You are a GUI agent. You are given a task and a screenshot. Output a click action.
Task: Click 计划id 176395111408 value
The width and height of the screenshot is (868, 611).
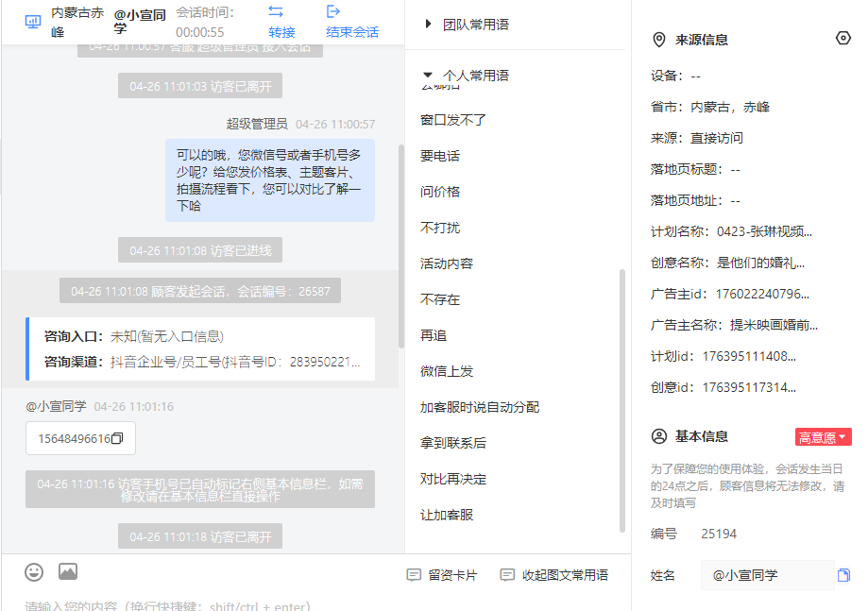(749, 356)
